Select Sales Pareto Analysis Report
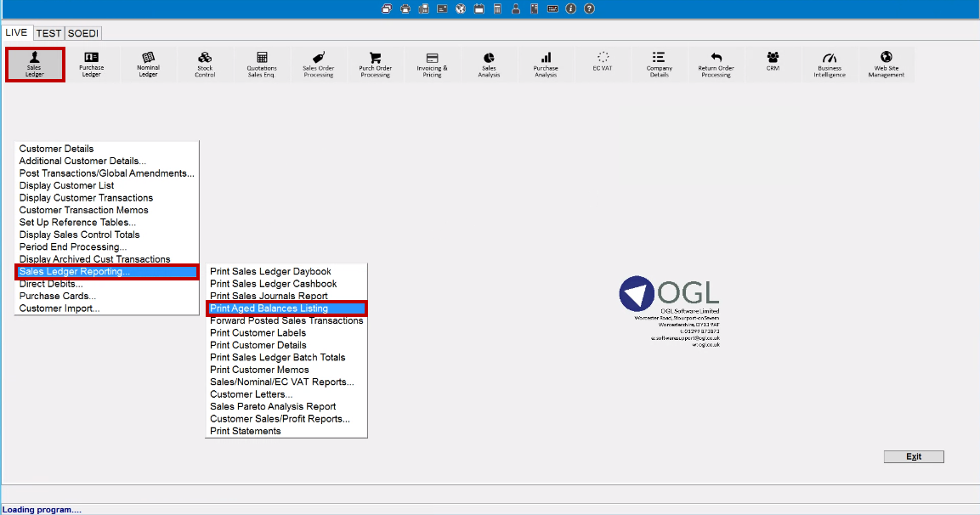 coord(286,406)
